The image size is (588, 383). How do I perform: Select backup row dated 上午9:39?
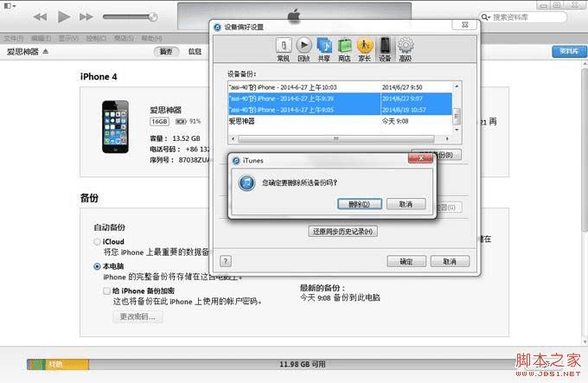pyautogui.click(x=340, y=99)
